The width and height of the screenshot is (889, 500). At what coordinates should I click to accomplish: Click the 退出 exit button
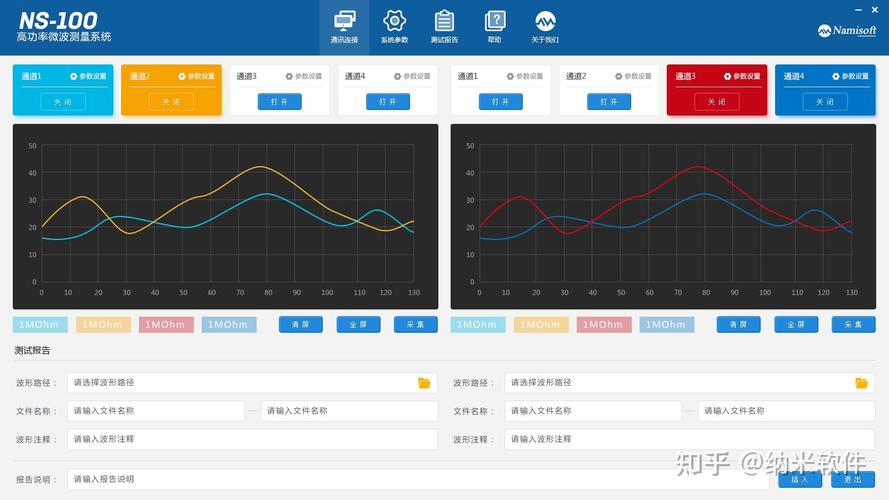point(853,480)
